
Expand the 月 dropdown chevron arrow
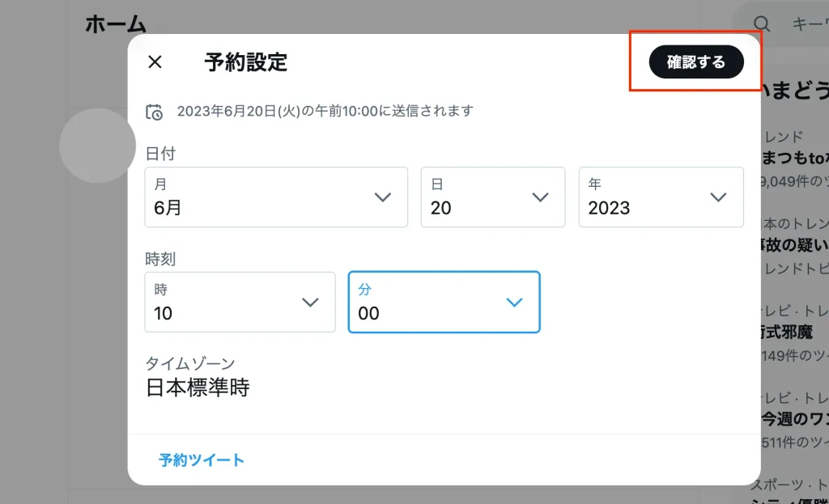[x=383, y=197]
